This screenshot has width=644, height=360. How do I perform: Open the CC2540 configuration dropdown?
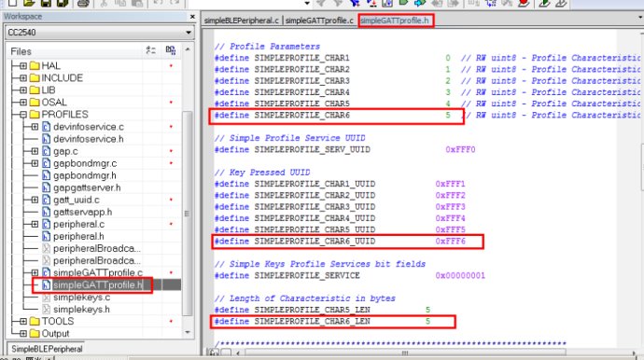tap(99, 32)
